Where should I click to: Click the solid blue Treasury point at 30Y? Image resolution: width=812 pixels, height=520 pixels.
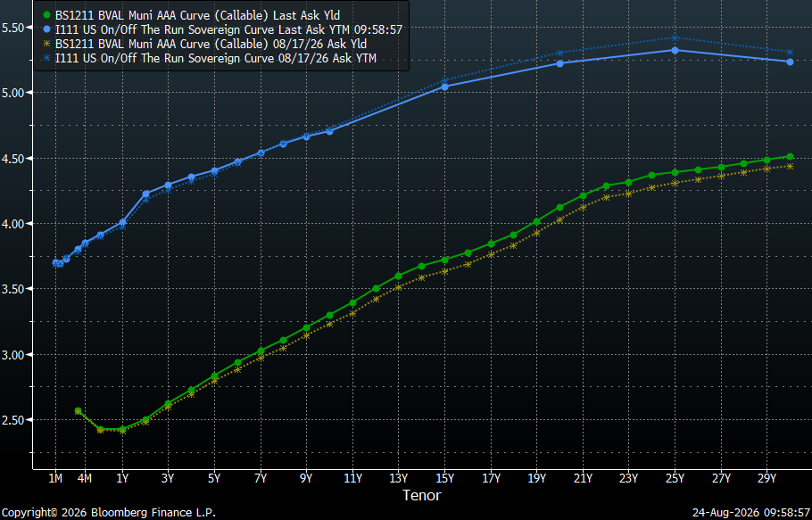click(x=790, y=62)
